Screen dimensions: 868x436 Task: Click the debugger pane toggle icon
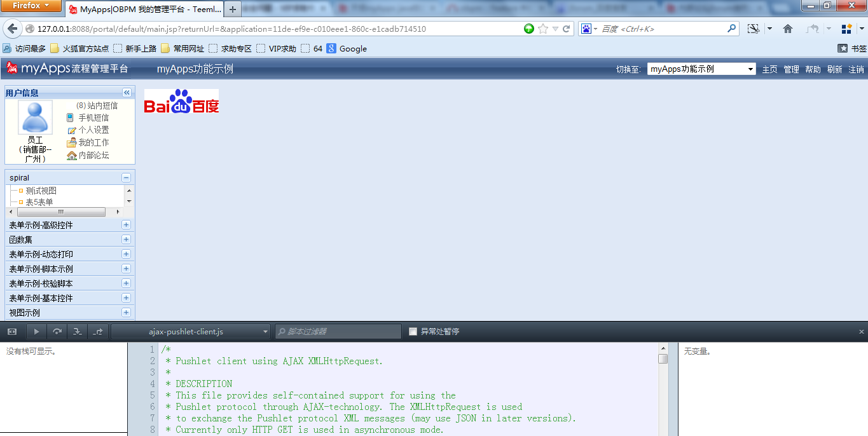11,331
